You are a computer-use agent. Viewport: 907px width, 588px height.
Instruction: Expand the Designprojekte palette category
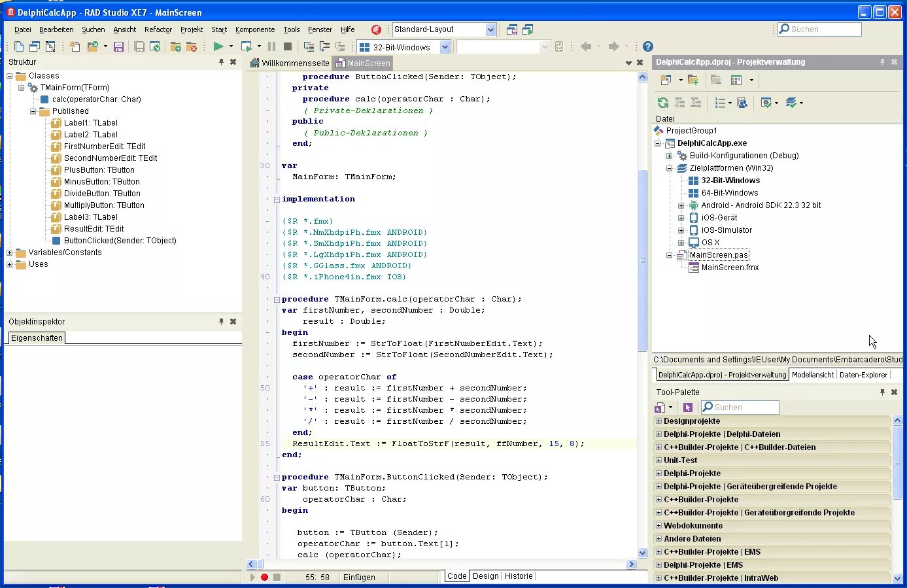click(x=659, y=421)
